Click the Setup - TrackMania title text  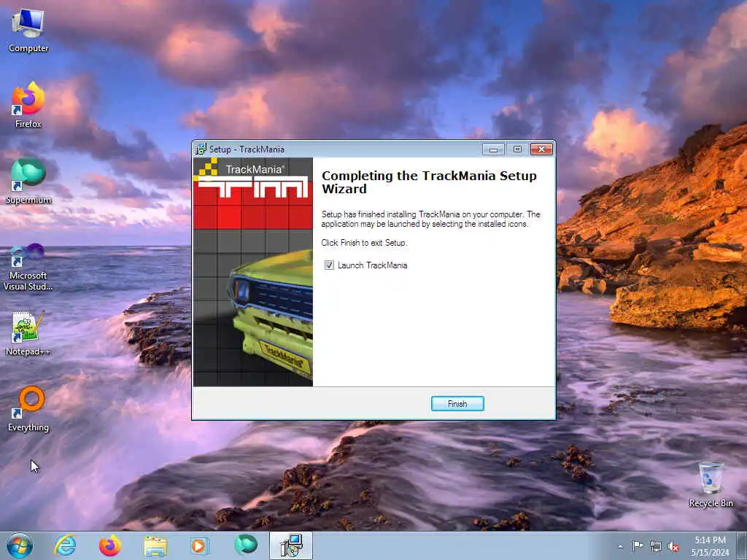pos(247,149)
